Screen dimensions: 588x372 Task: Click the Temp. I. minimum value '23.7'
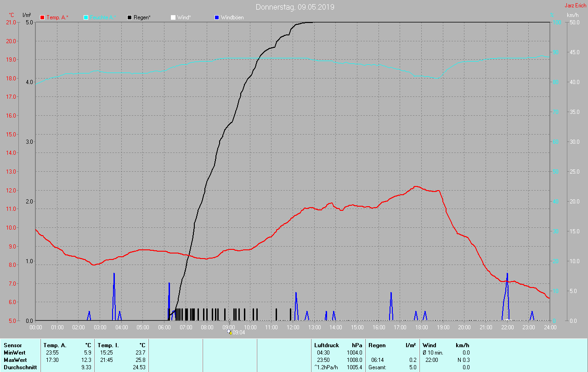tap(141, 353)
